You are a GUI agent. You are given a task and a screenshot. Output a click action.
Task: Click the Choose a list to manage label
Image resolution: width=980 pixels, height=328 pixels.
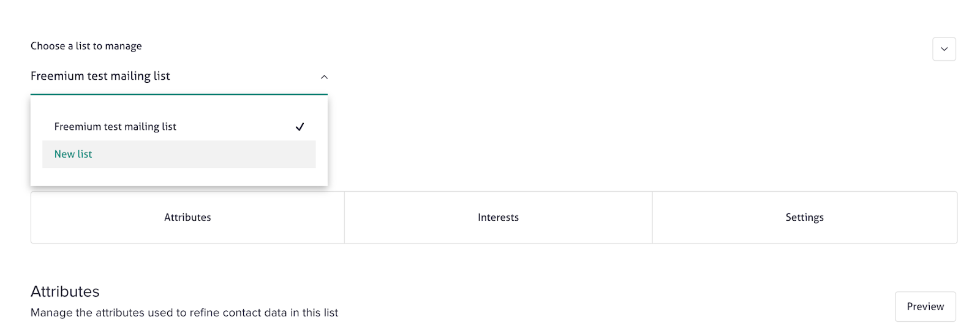[x=86, y=46]
